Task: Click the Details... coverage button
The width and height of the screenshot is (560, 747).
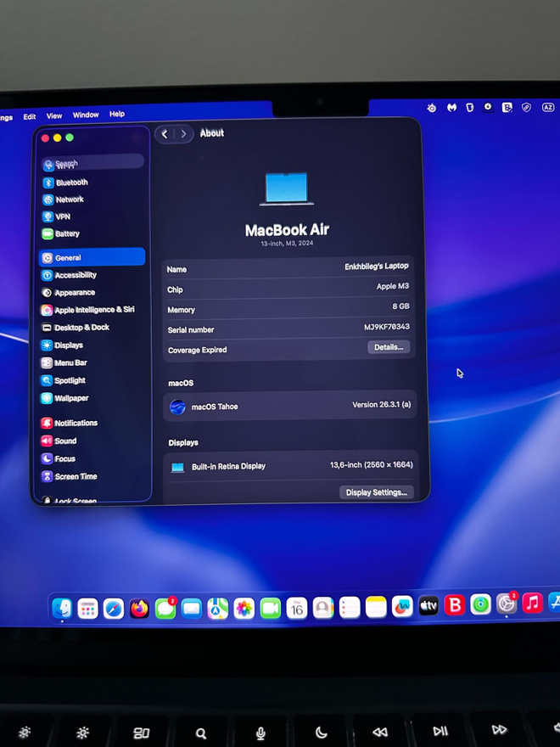Action: tap(389, 347)
